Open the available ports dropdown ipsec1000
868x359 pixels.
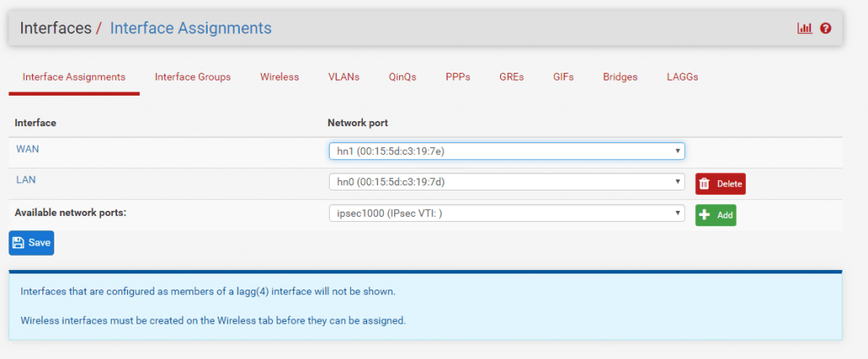[507, 213]
